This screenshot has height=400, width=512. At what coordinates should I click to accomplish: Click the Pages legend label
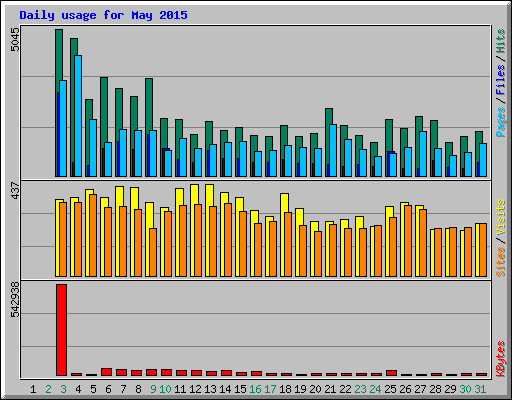pyautogui.click(x=500, y=122)
